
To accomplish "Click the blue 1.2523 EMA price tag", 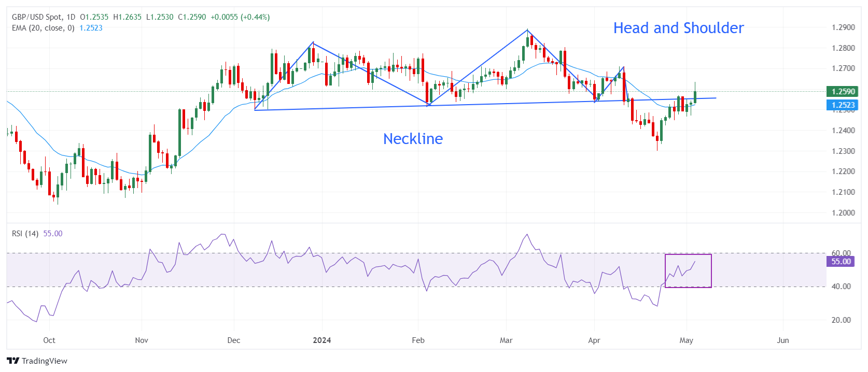I will coord(843,105).
